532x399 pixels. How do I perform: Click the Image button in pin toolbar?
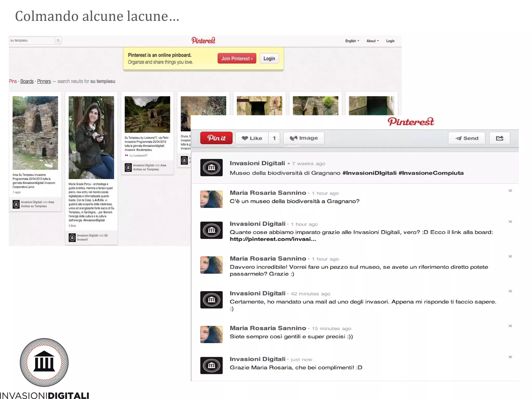(x=304, y=138)
